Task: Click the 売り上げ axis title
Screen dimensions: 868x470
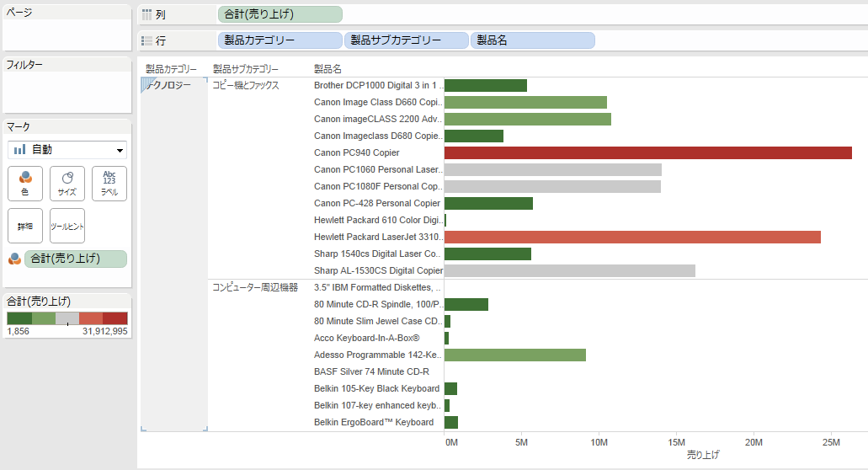Action: point(702,455)
